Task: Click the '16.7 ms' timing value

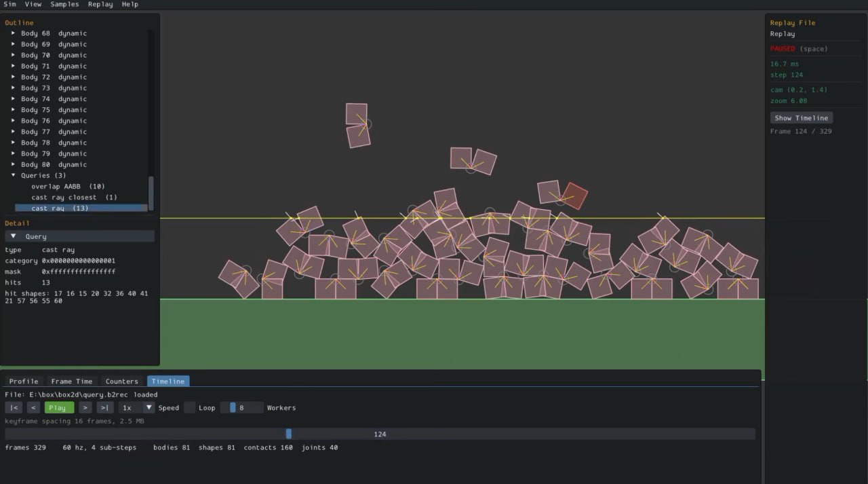Action: (x=785, y=64)
